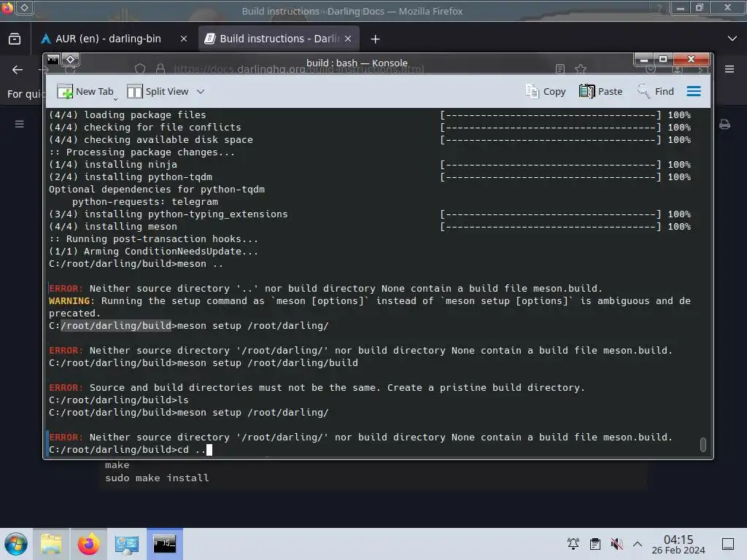Viewport: 747px width, 560px height.
Task: Open the Firefox application menu
Action: pos(729,69)
